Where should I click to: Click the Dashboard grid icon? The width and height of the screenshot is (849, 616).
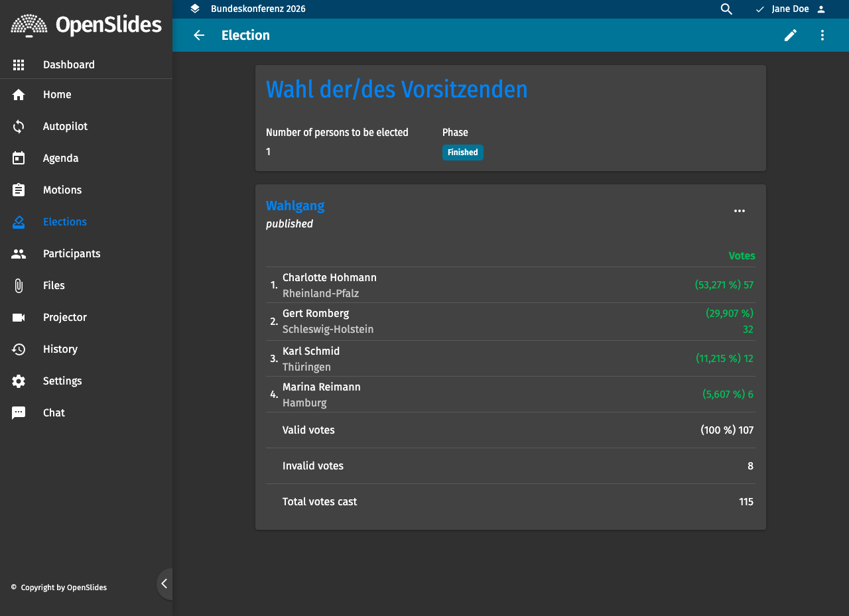click(x=19, y=65)
